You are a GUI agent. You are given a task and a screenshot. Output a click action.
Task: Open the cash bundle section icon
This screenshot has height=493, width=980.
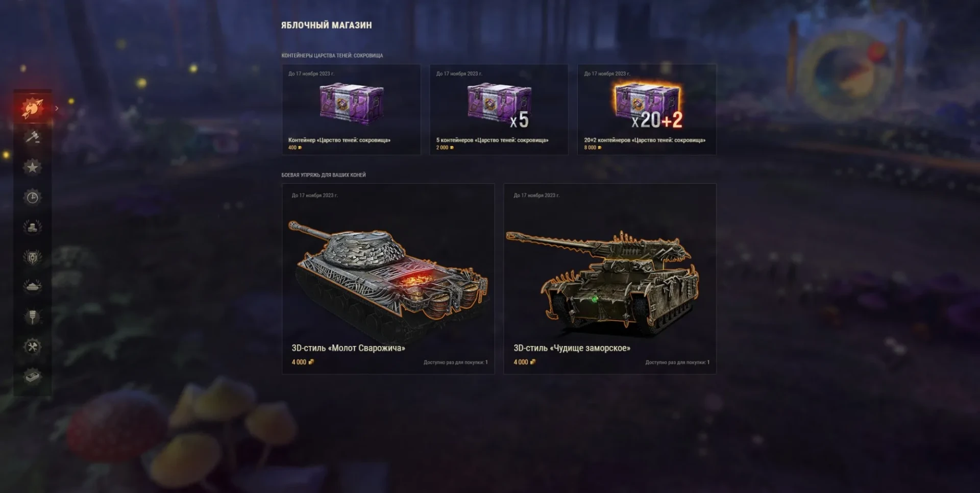(x=32, y=377)
